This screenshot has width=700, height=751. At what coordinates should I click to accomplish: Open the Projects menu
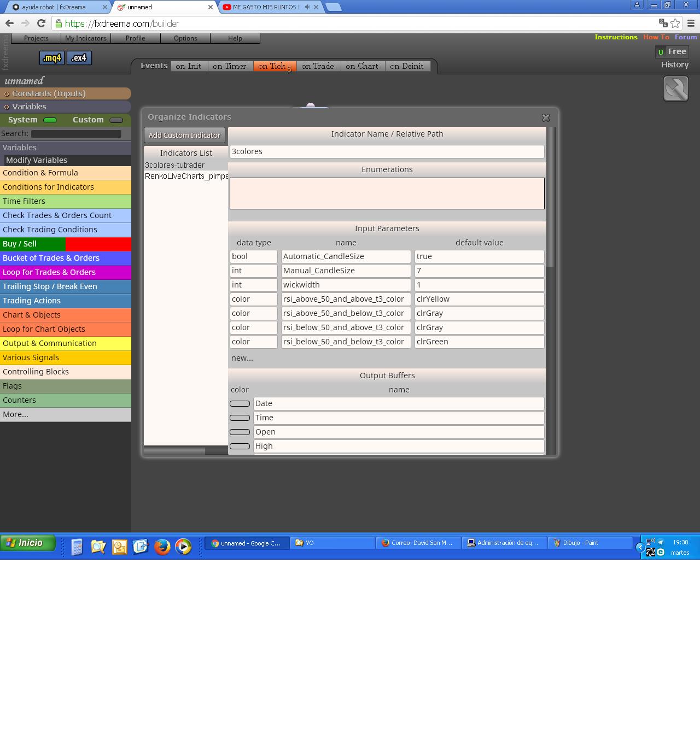(36, 38)
